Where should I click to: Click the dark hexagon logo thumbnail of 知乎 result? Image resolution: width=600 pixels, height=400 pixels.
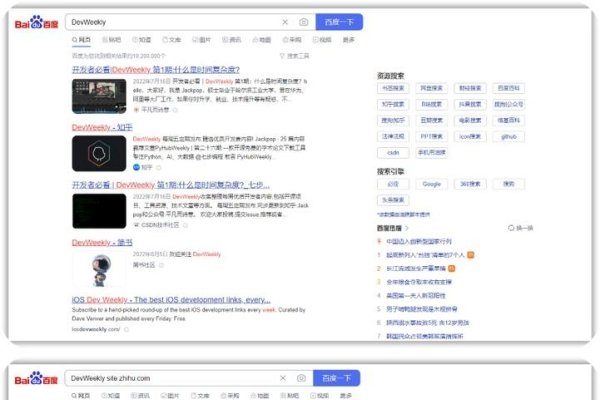coord(99,153)
